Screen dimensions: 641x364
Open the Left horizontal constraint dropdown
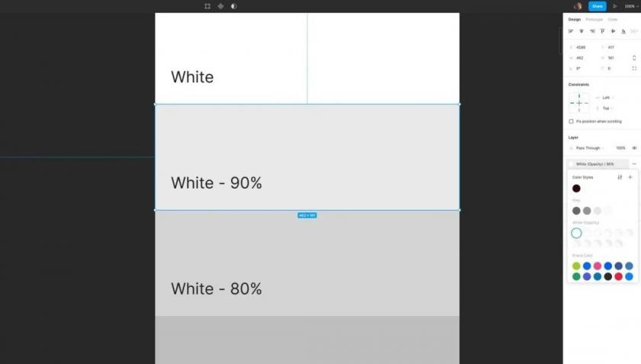click(x=607, y=98)
